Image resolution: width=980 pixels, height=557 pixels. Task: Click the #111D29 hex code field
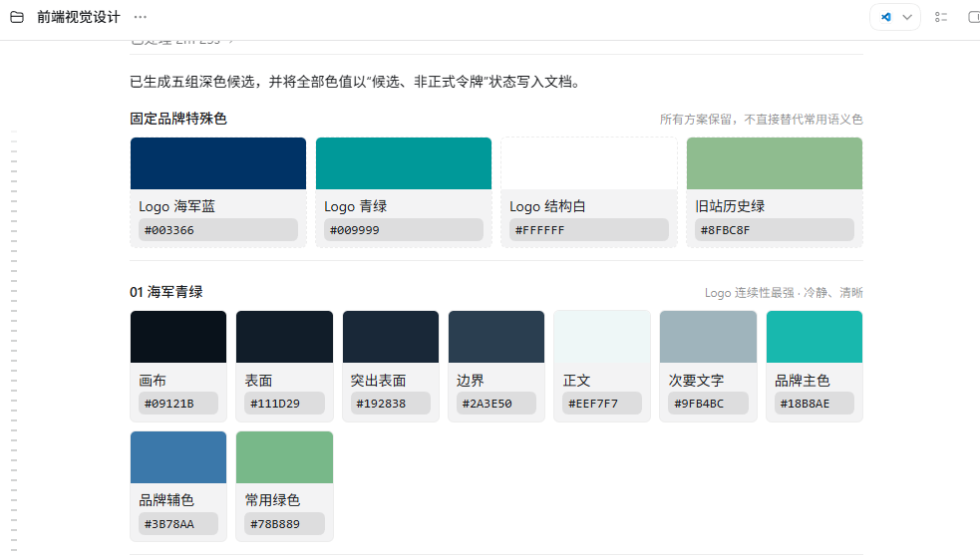(x=284, y=404)
